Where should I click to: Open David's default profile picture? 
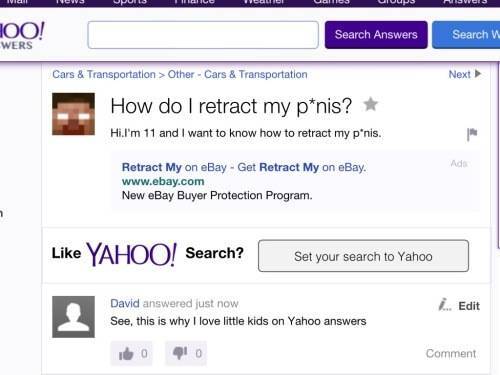[73, 317]
